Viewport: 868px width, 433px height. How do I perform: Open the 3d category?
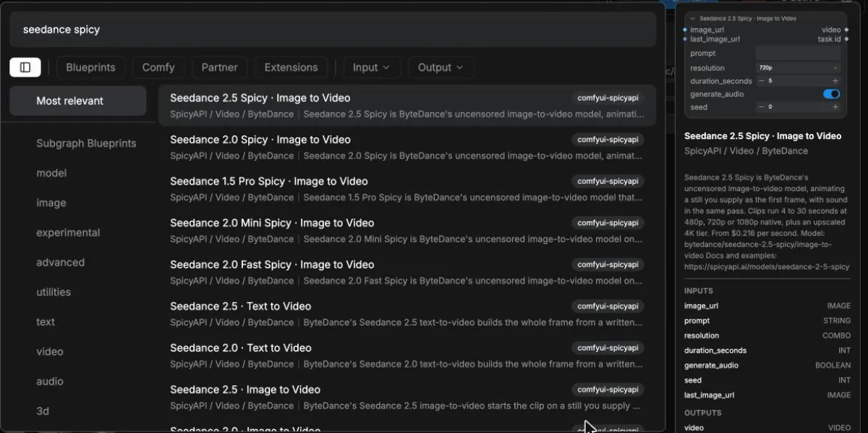tap(78, 411)
